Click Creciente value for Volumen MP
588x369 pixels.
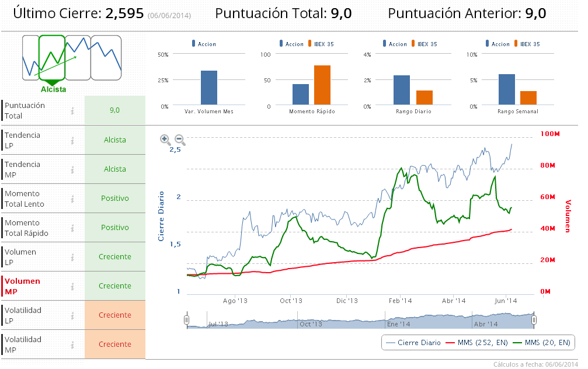(x=115, y=286)
